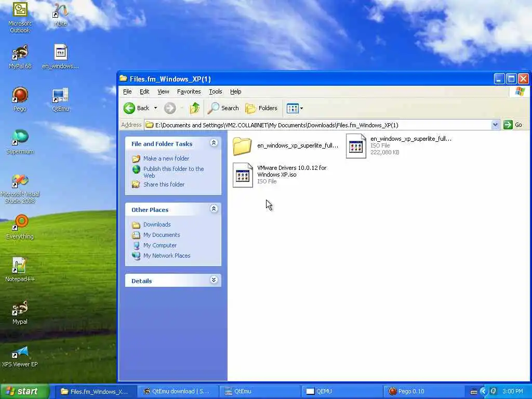Select VMware Drivers 10.0.12 ISO file
The image size is (532, 399).
pos(280,175)
